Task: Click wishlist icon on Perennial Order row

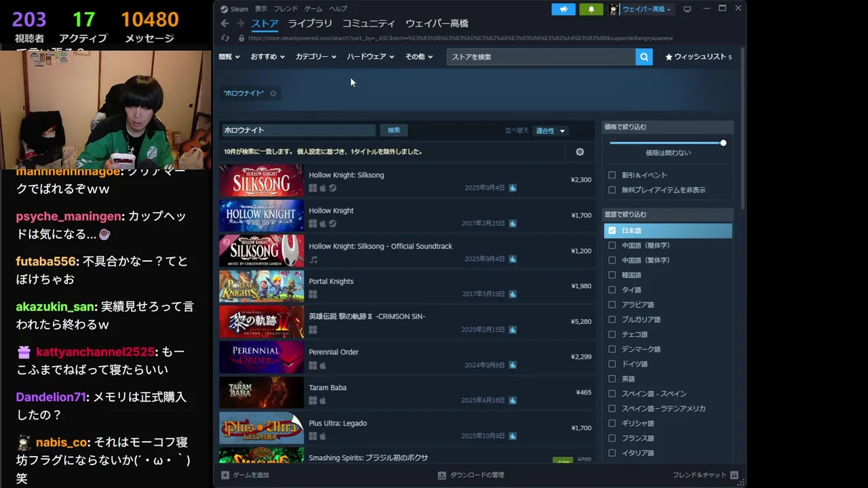Action: pos(513,365)
